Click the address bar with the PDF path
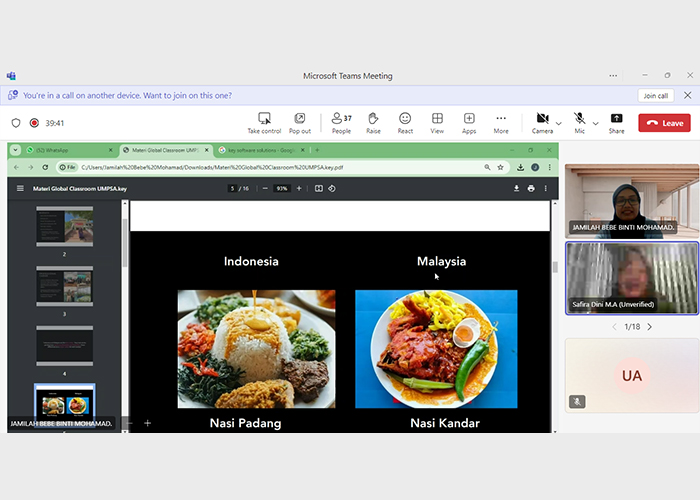 282,167
